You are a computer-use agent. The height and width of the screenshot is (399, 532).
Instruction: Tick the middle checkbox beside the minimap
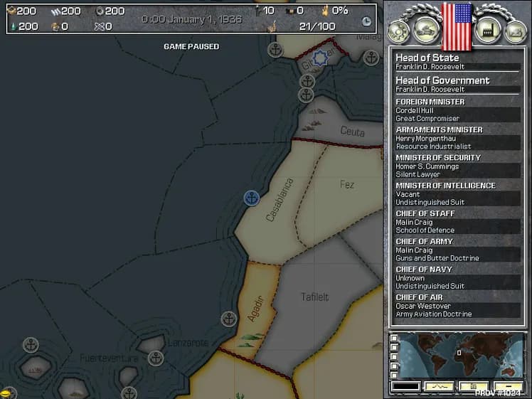(x=394, y=356)
